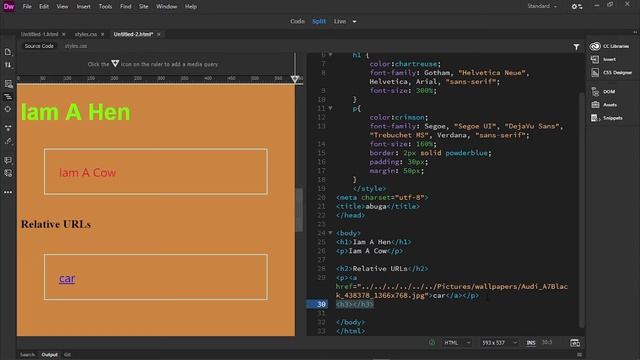640x360 pixels.
Task: Click the media query triangle on the ruler
Action: coord(115,64)
